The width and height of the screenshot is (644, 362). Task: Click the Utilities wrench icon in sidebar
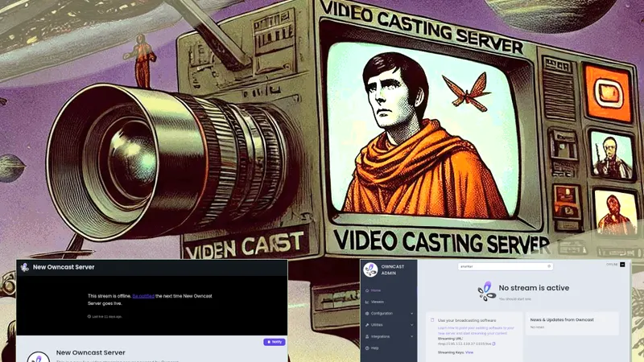(367, 325)
